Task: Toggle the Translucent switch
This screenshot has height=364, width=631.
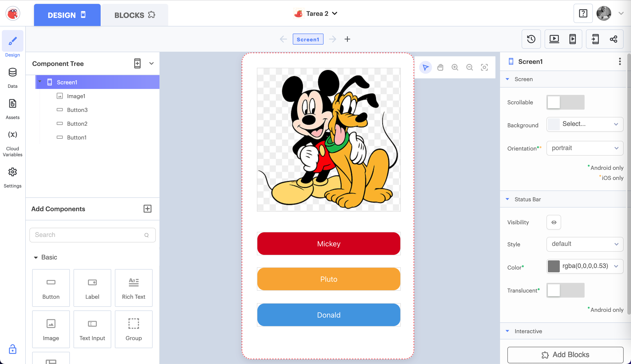Action: tap(565, 290)
